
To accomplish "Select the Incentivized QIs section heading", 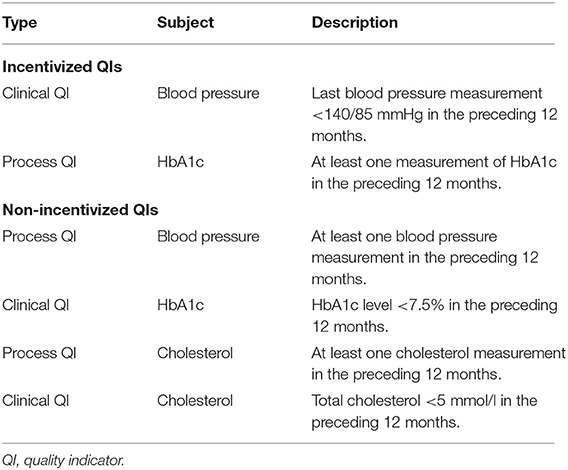I will pyautogui.click(x=62, y=67).
